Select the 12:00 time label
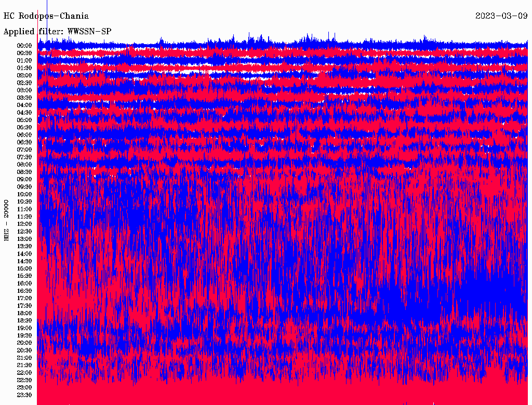 [x=24, y=224]
